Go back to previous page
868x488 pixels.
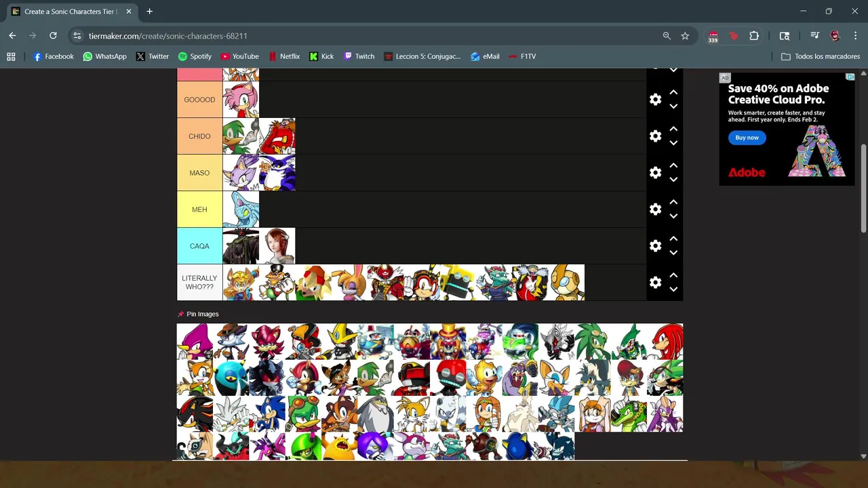(x=12, y=36)
